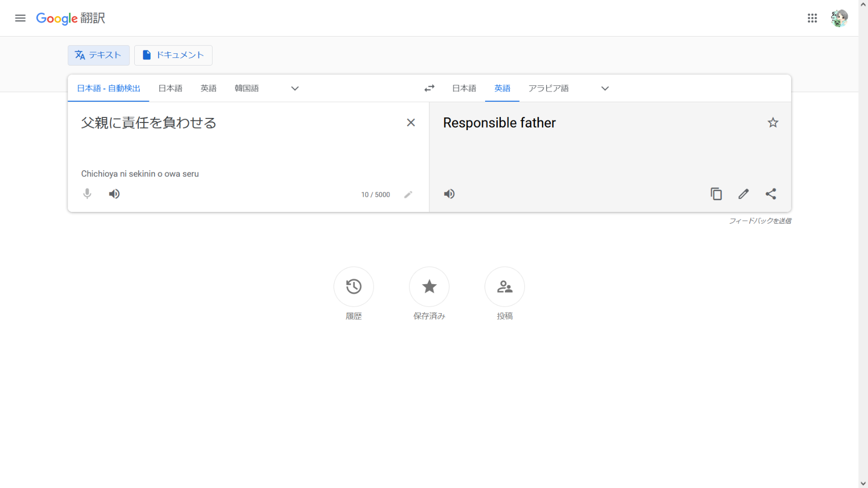Listen to the English translation
This screenshot has width=868, height=488.
(x=450, y=194)
